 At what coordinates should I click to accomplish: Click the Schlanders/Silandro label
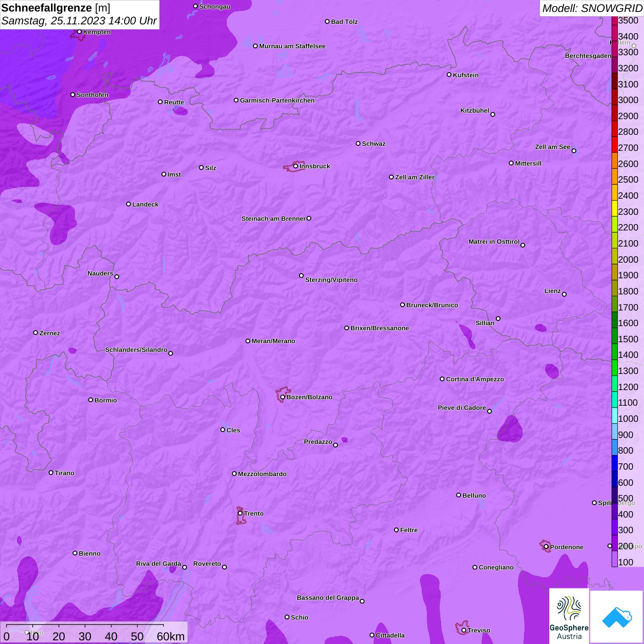click(x=136, y=350)
